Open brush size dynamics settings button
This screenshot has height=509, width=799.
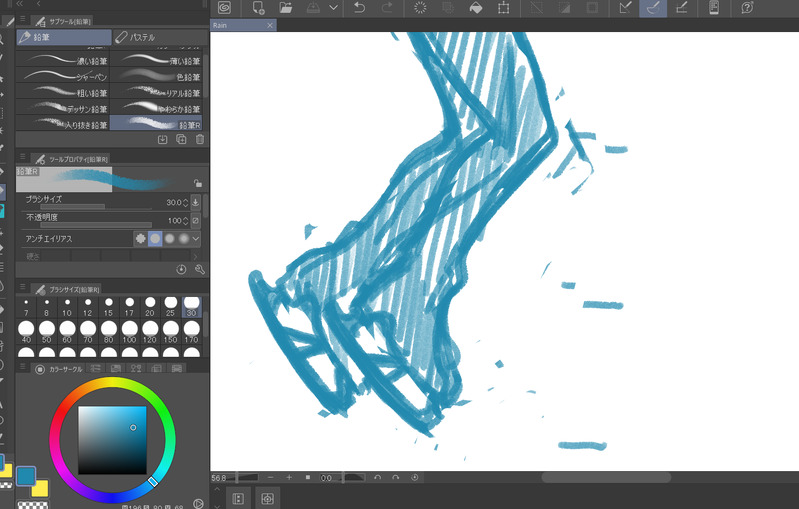(195, 202)
